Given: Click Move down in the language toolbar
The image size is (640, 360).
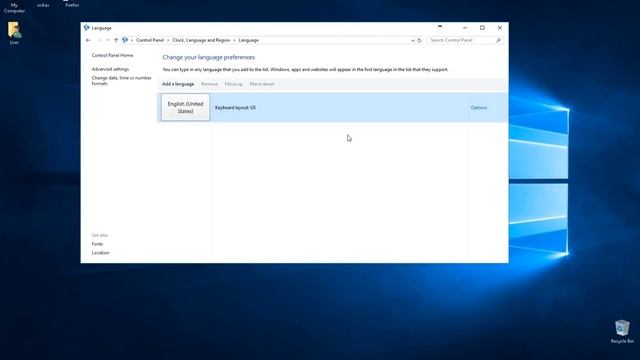Looking at the screenshot, I should click(x=262, y=84).
